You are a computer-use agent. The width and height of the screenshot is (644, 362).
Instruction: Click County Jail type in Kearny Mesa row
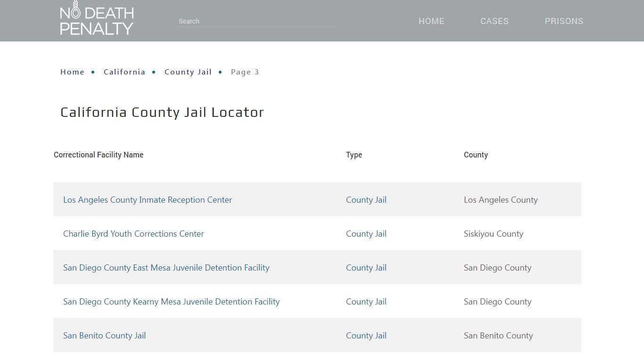click(366, 302)
